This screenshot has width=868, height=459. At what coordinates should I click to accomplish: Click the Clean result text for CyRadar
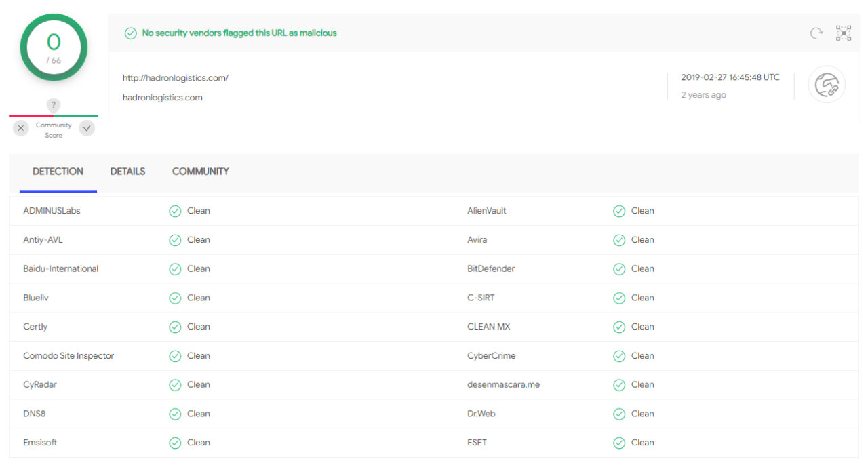(x=199, y=385)
